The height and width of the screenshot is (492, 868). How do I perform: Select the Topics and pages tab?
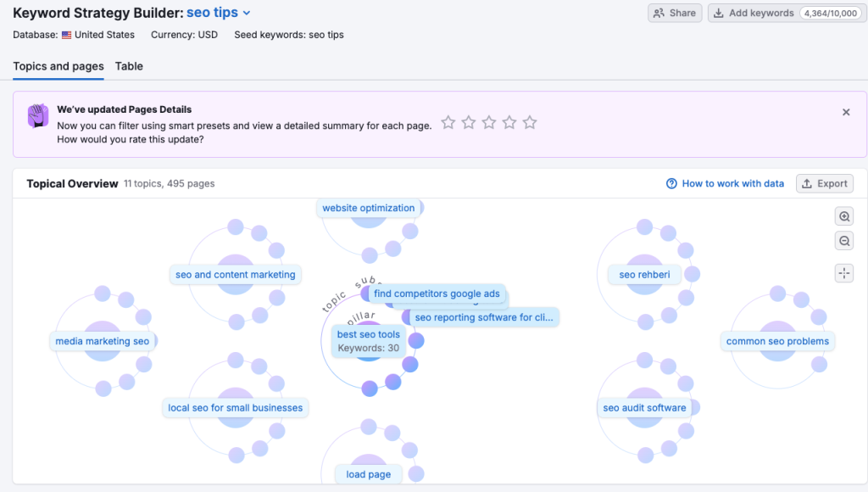(58, 66)
